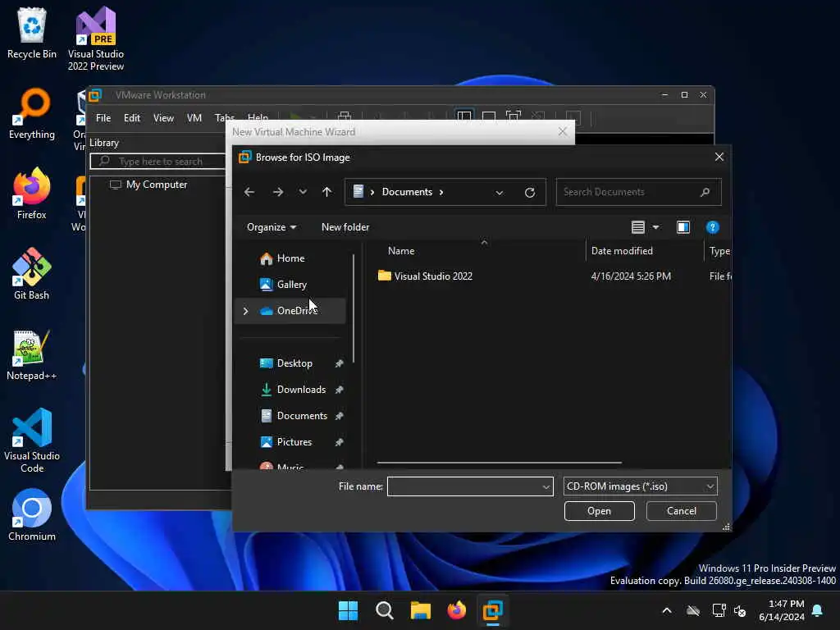840x630 pixels.
Task: Click VMware Workstation taskbar icon
Action: [492, 610]
